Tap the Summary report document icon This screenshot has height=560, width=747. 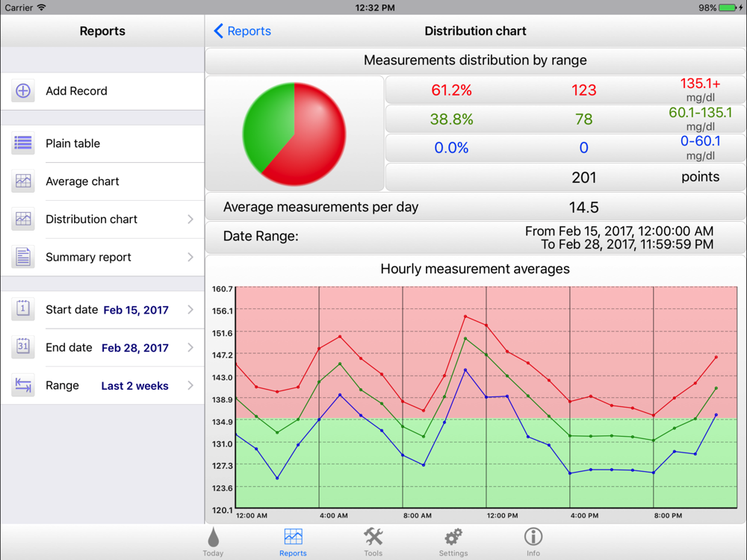pyautogui.click(x=23, y=257)
